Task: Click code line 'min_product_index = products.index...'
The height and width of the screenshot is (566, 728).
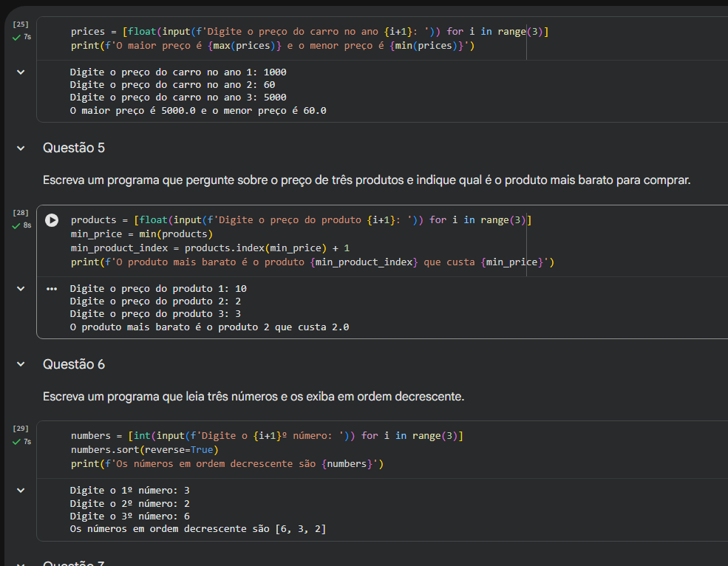Action: [x=210, y=248]
